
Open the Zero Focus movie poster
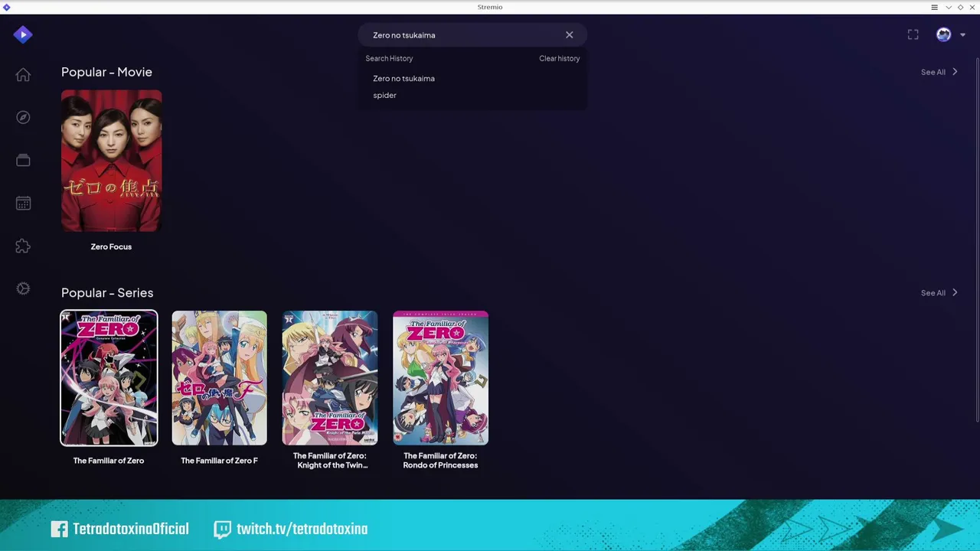pos(111,161)
